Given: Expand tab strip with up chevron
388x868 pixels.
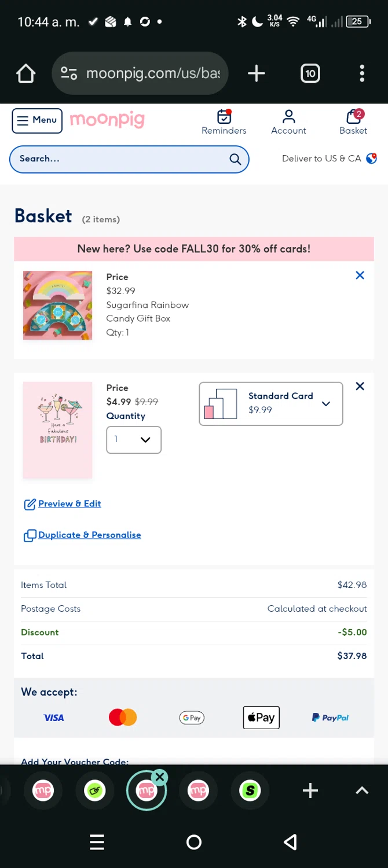Looking at the screenshot, I should click(x=362, y=790).
